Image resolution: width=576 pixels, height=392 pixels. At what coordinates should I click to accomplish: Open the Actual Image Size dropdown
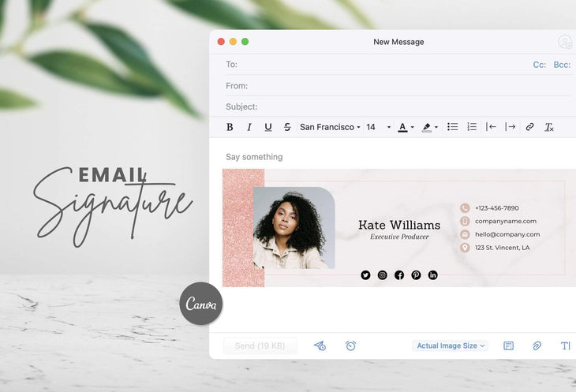pos(451,345)
